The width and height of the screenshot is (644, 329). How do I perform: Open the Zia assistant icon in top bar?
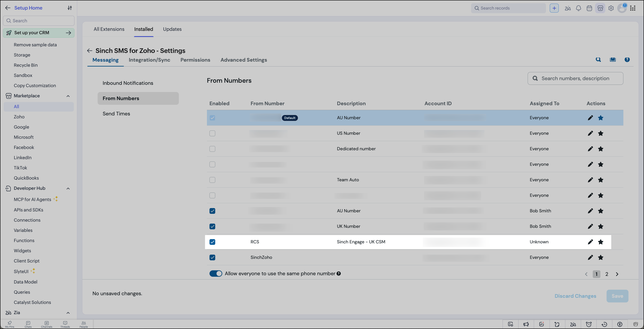point(567,8)
